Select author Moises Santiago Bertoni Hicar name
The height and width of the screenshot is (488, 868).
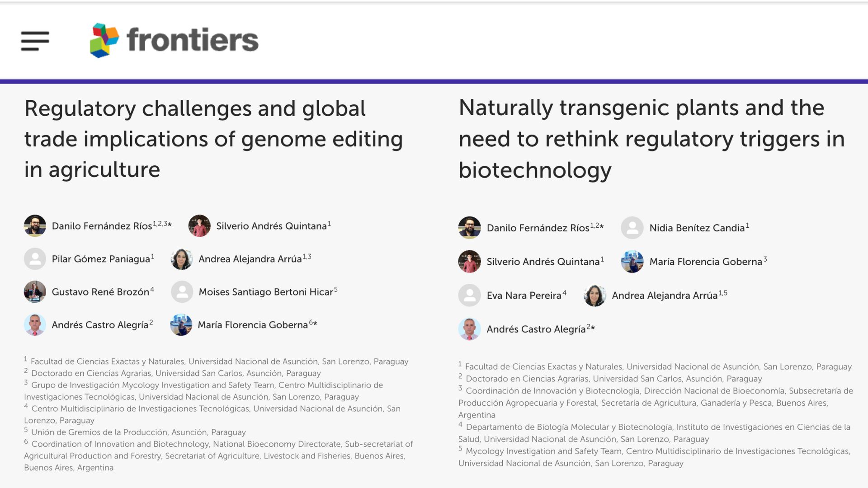click(x=266, y=292)
